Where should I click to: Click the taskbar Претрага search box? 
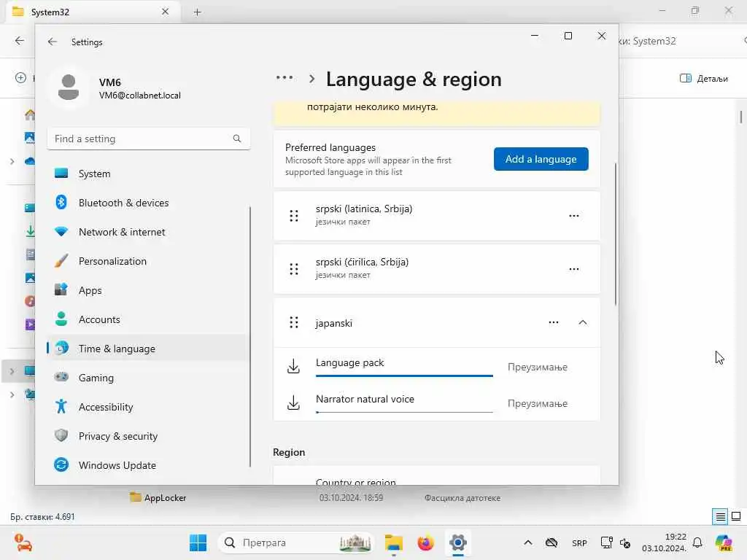click(x=295, y=542)
